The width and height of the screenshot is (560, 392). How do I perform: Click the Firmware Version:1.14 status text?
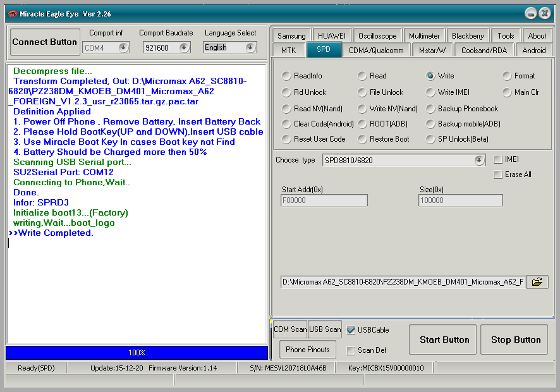(183, 368)
